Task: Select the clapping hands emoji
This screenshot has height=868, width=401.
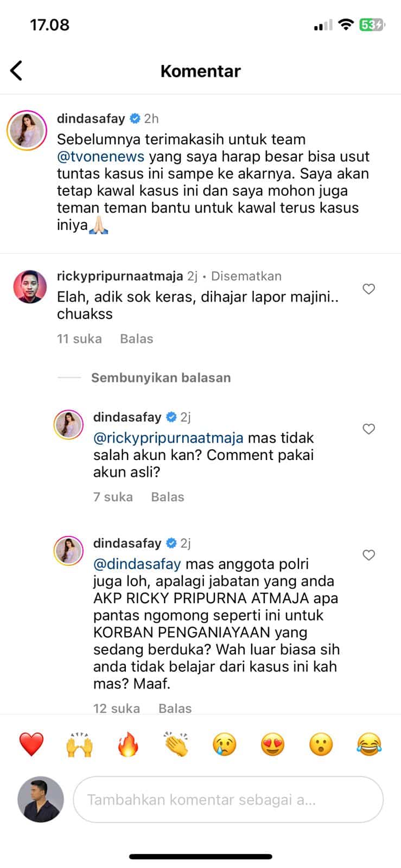Action: [176, 744]
